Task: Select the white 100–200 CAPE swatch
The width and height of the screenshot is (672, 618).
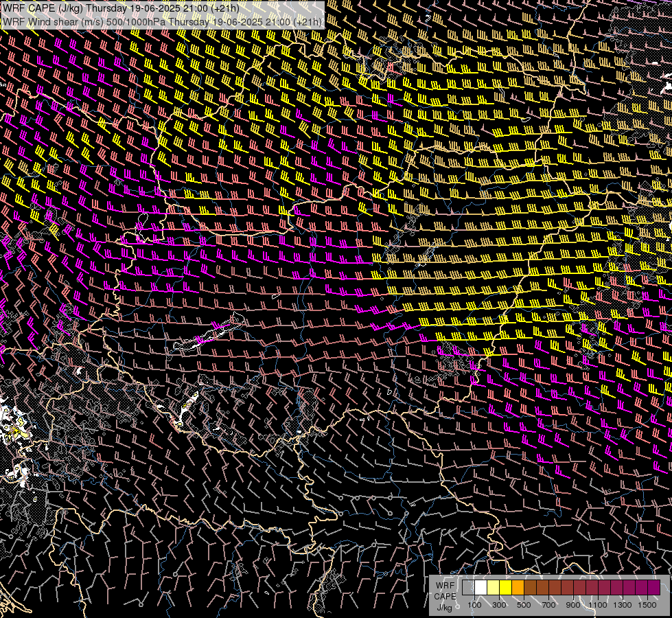Action: (481, 587)
